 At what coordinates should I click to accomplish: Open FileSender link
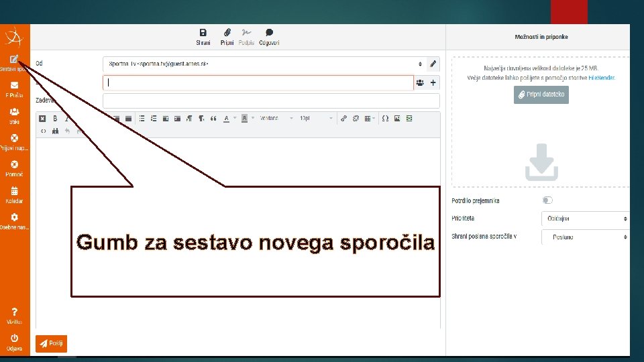point(601,78)
